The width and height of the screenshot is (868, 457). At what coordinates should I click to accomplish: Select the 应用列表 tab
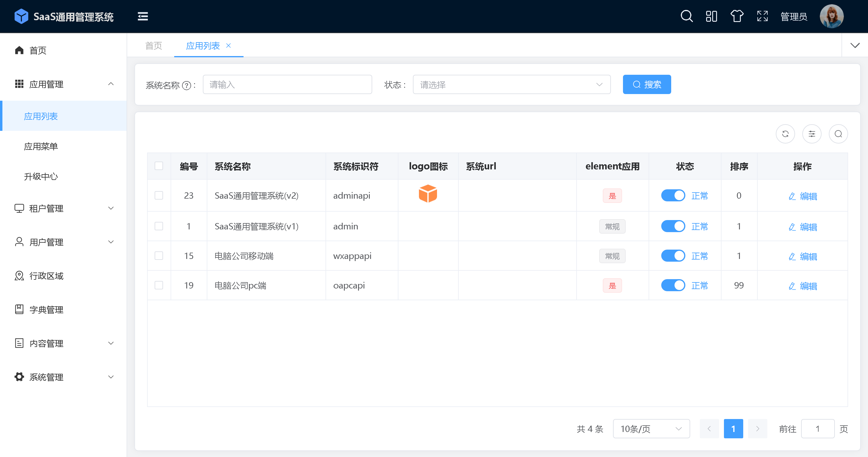tap(203, 46)
